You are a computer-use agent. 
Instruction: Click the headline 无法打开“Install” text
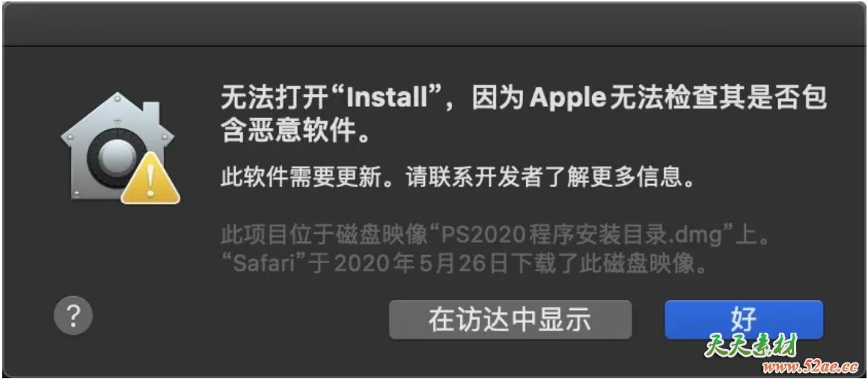(326, 99)
